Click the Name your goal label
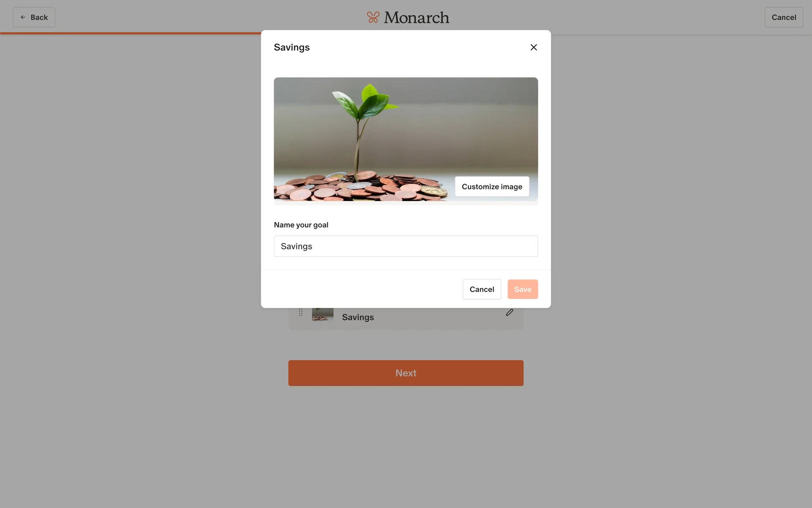This screenshot has width=812, height=508. (301, 225)
